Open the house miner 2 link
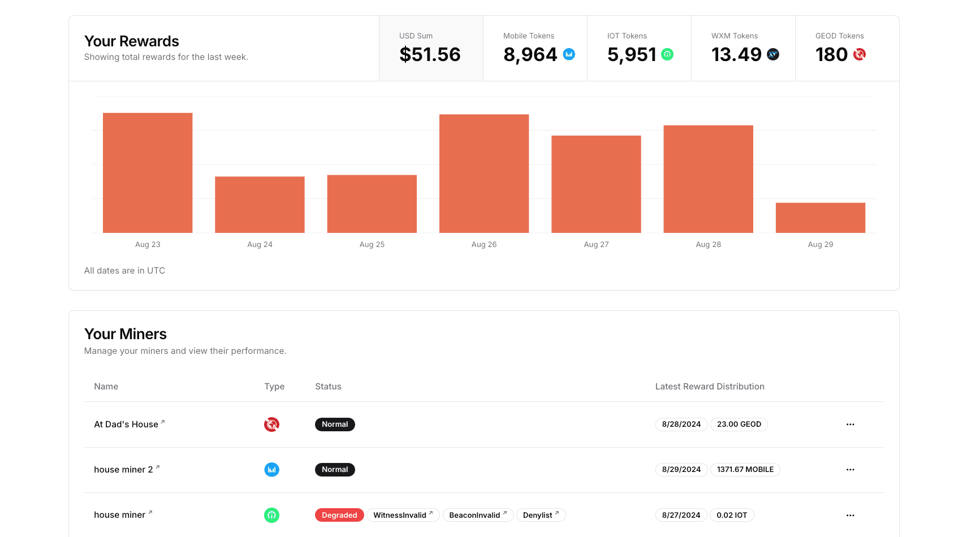This screenshot has height=537, width=980. click(127, 469)
